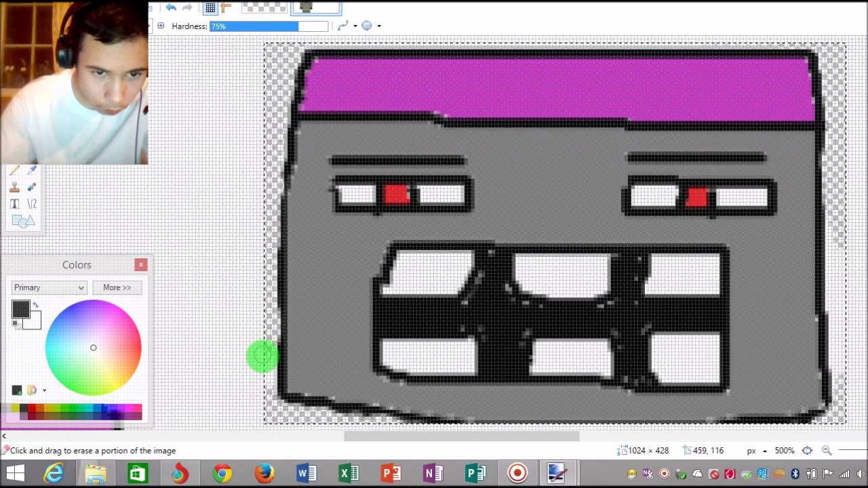Open Microsoft Excel from the taskbar
This screenshot has height=488, width=868.
[349, 473]
